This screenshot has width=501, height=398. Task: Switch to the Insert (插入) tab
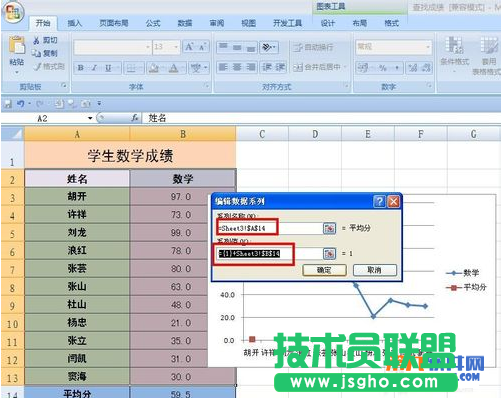coord(75,23)
